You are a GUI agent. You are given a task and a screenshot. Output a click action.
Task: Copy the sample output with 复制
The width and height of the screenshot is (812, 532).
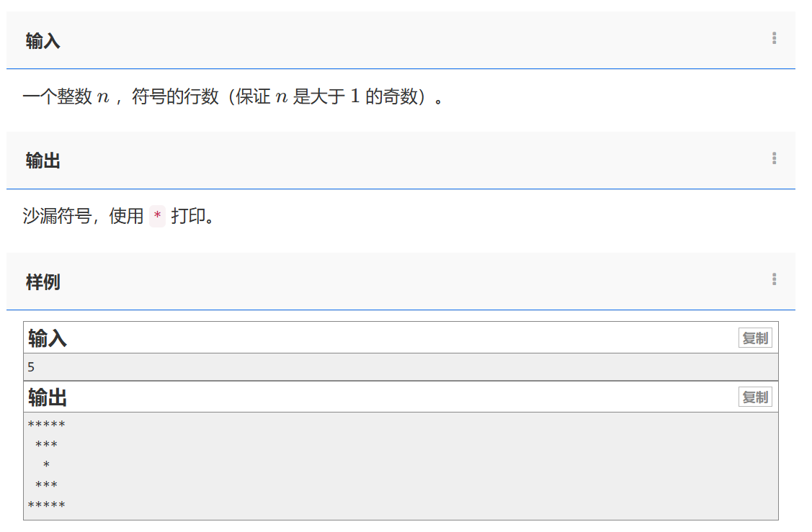(754, 397)
